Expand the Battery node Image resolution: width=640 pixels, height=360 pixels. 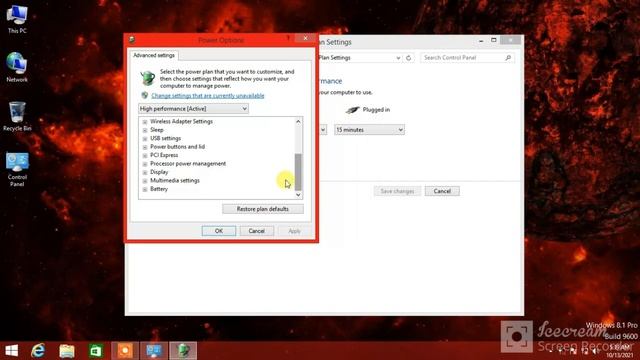(x=145, y=189)
